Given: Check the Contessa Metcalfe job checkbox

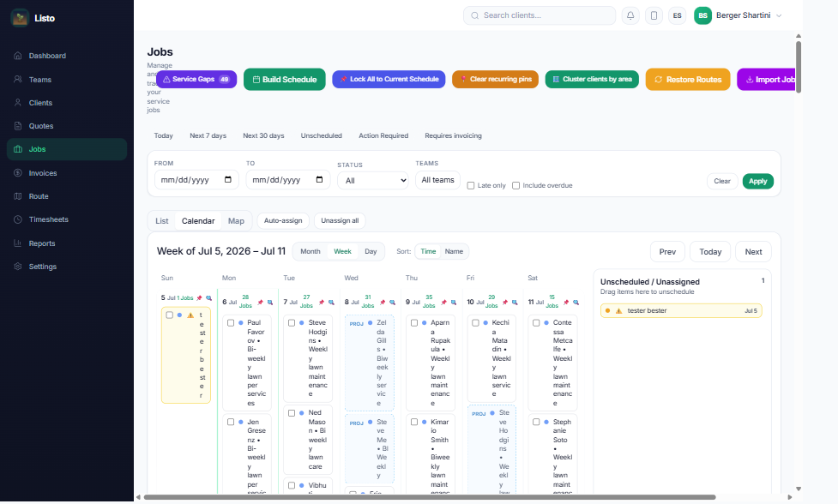Looking at the screenshot, I should (x=537, y=323).
